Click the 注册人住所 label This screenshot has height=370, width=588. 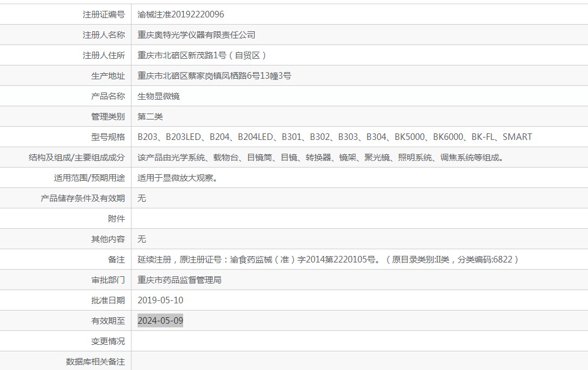pyautogui.click(x=103, y=55)
